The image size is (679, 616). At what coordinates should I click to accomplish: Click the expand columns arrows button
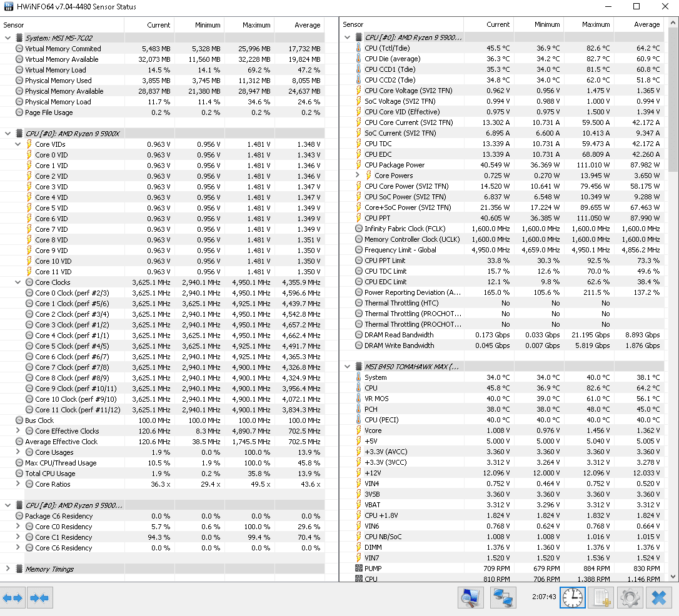click(13, 598)
